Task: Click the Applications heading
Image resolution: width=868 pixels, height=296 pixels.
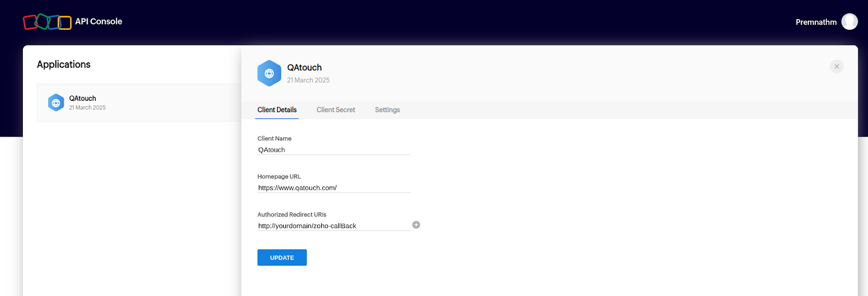Action: (63, 65)
